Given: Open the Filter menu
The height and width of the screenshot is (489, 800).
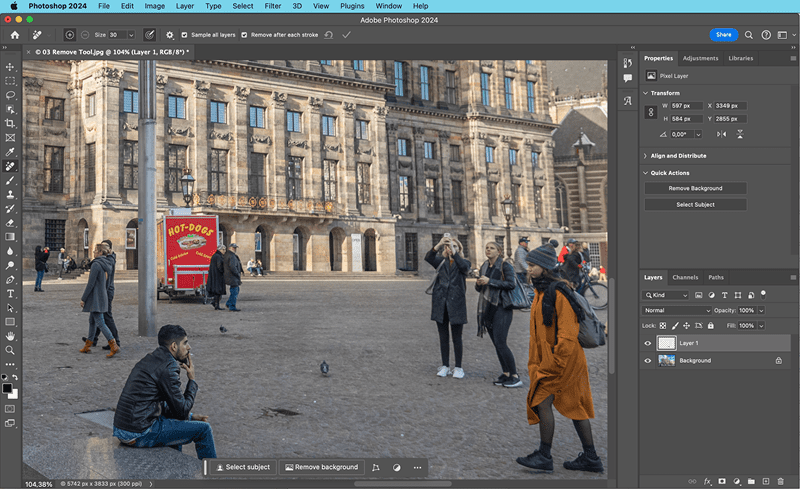Looking at the screenshot, I should 272,6.
